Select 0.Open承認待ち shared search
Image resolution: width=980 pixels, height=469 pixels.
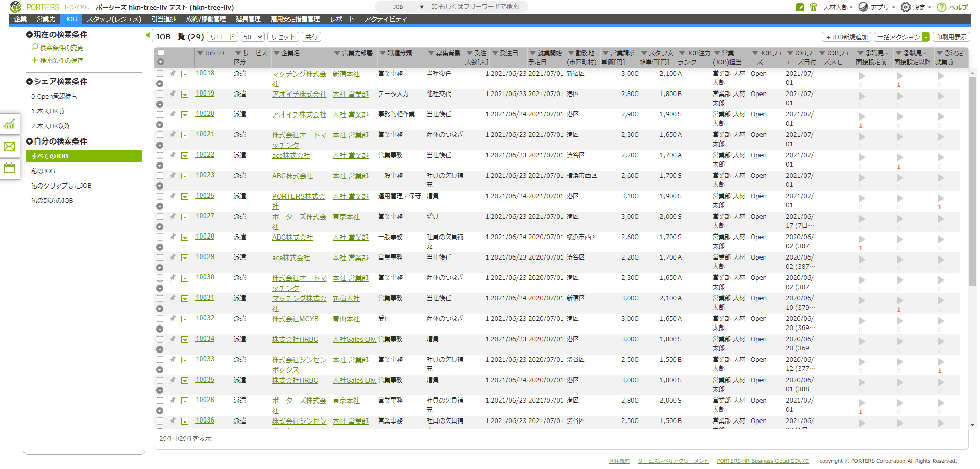(54, 97)
